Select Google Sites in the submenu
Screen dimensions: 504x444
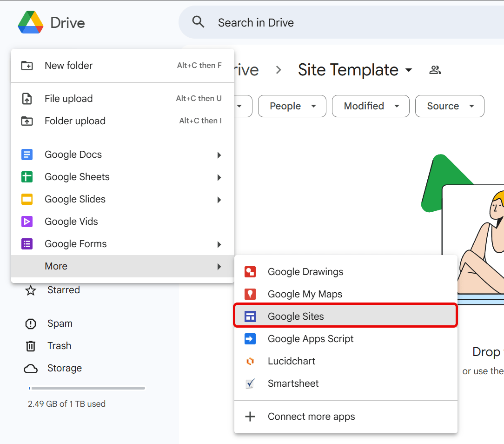point(345,316)
